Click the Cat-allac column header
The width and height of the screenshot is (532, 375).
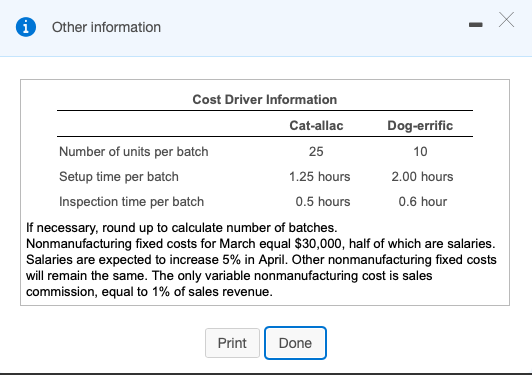pos(316,126)
